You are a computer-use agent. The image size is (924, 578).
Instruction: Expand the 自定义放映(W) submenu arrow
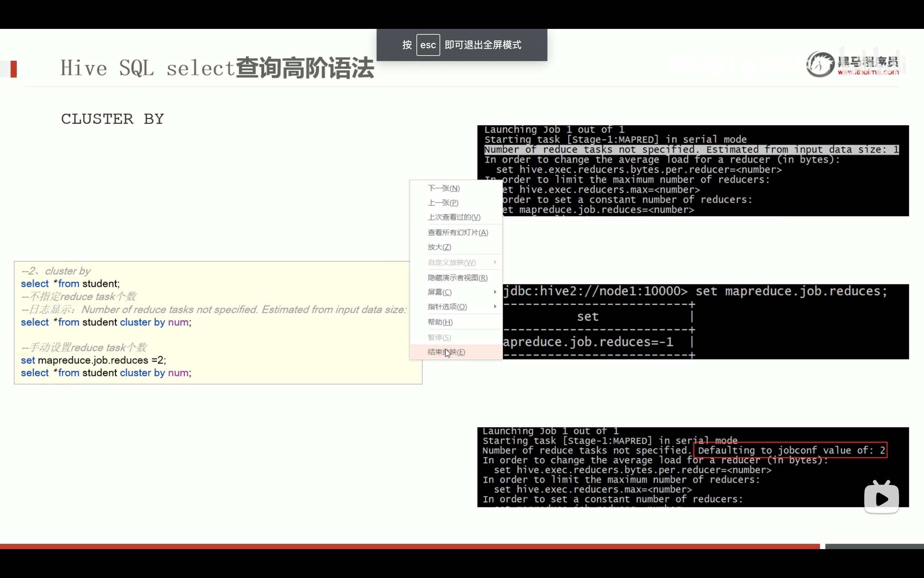coord(495,262)
